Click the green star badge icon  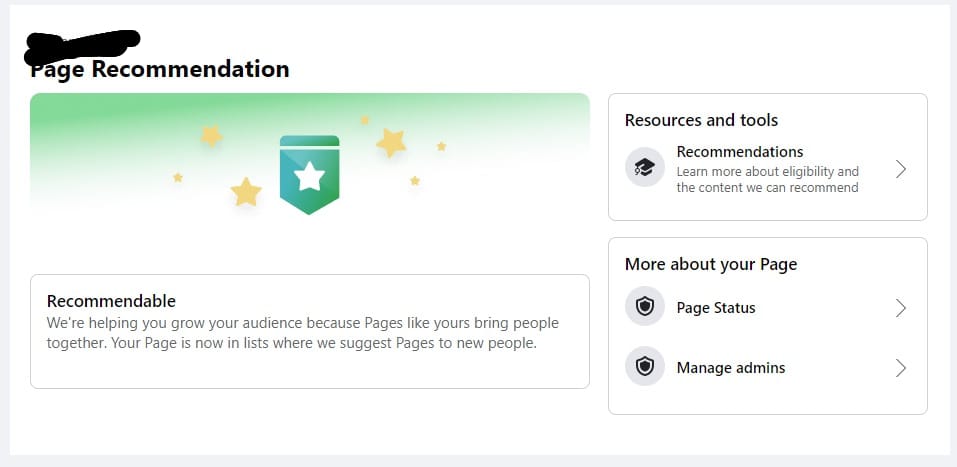(x=309, y=175)
